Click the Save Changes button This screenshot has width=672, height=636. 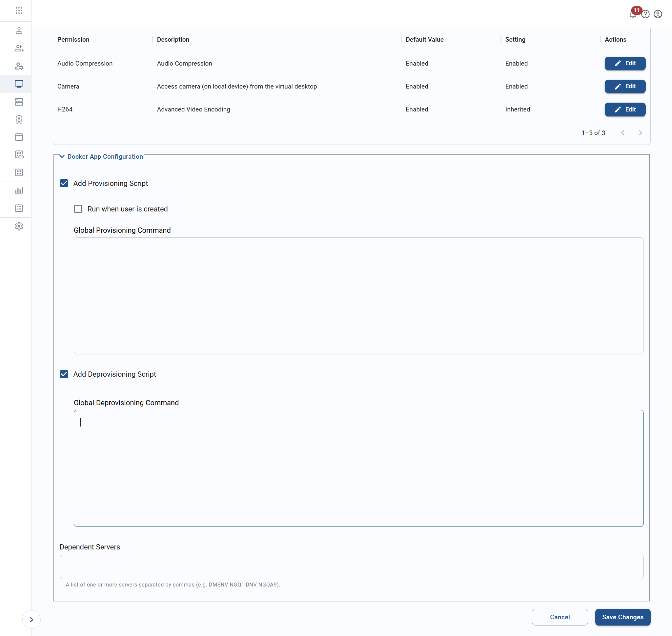coord(622,617)
